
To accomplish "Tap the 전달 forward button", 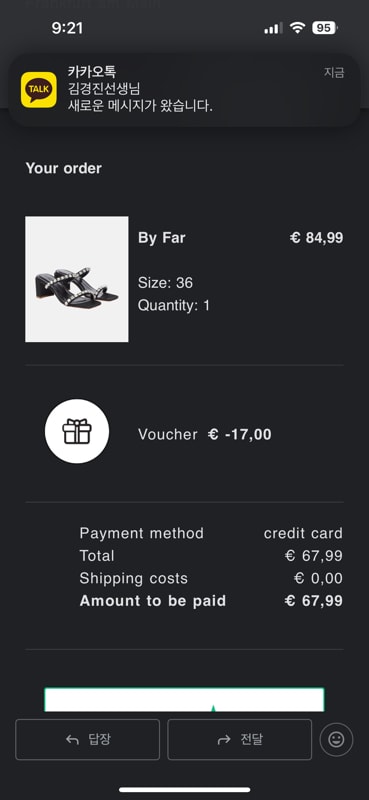I will click(239, 739).
